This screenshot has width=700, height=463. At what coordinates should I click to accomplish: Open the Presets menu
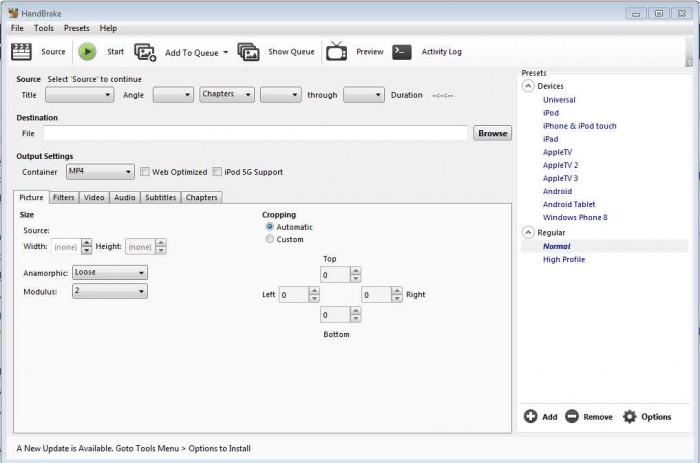76,28
